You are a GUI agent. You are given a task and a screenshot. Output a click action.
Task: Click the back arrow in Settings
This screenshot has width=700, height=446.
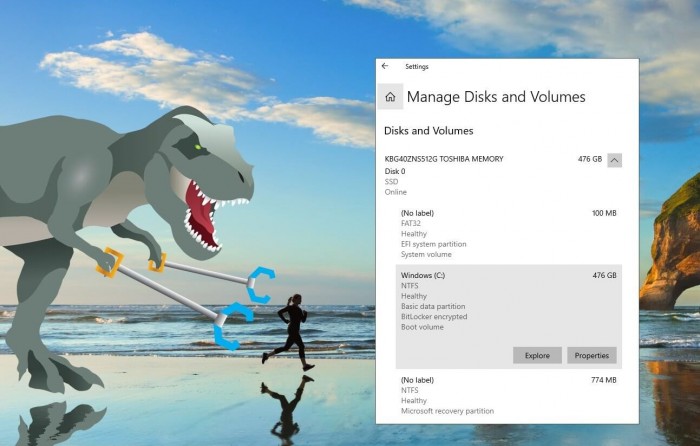click(x=385, y=66)
